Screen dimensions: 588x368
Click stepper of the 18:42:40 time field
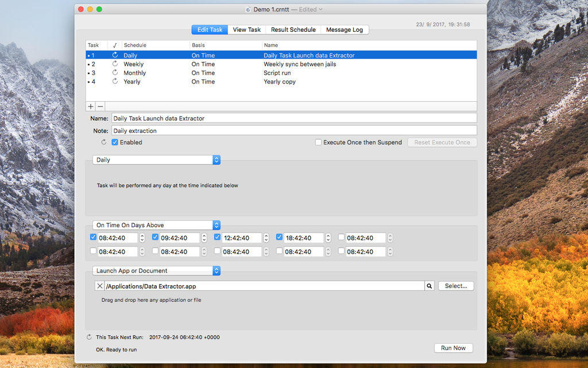coord(328,237)
